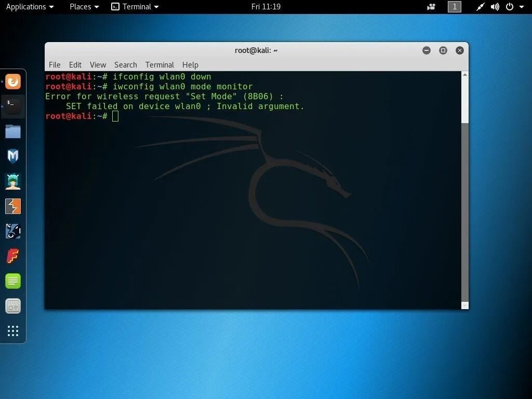This screenshot has width=532, height=399.
Task: Launch Metasploit from the dock
Action: pos(13,156)
